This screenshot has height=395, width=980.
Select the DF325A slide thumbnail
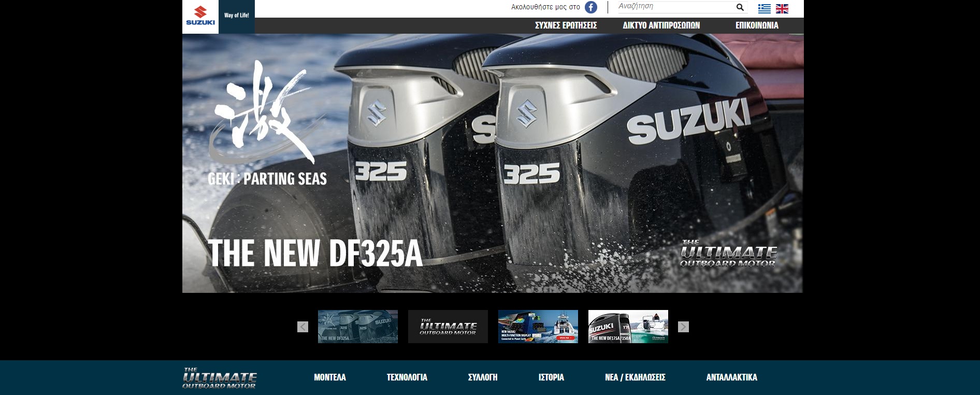coord(358,327)
